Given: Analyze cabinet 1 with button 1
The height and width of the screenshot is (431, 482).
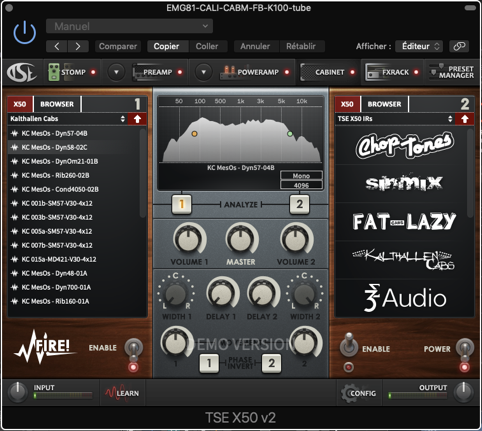Looking at the screenshot, I should (182, 204).
